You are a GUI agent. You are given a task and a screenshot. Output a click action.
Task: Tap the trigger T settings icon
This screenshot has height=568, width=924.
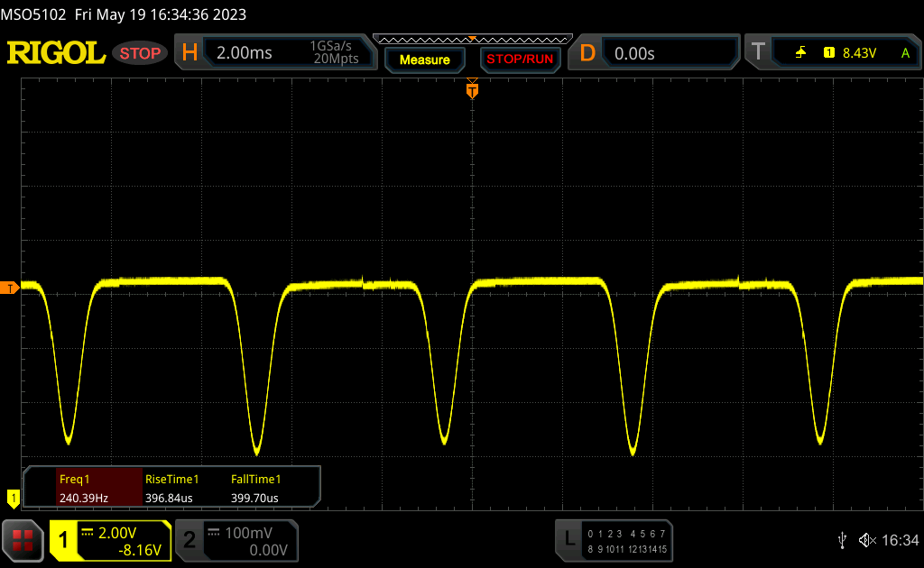click(758, 53)
